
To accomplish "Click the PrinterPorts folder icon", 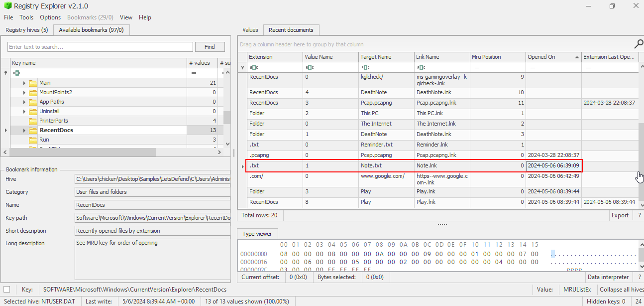I will 33,121.
